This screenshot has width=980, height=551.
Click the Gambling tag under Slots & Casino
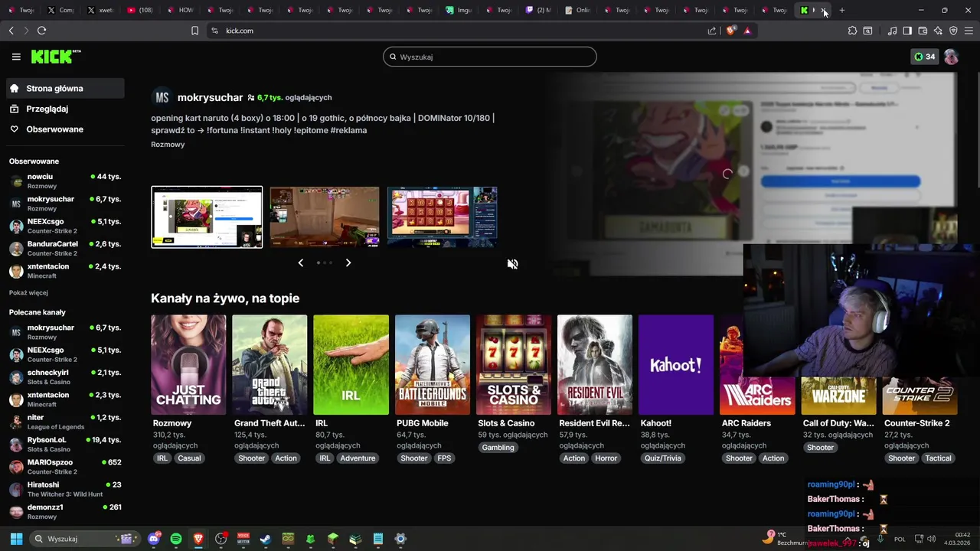click(498, 447)
